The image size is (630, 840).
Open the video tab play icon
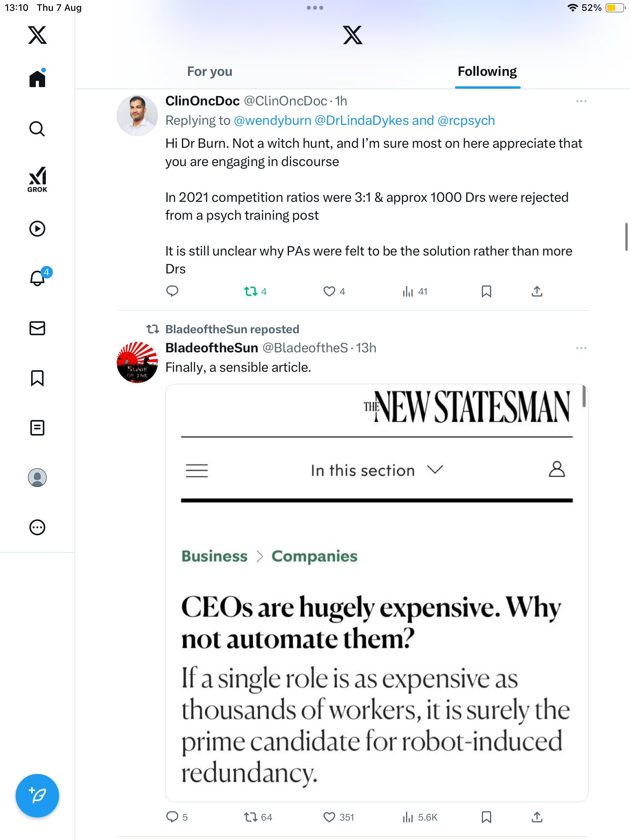[37, 229]
